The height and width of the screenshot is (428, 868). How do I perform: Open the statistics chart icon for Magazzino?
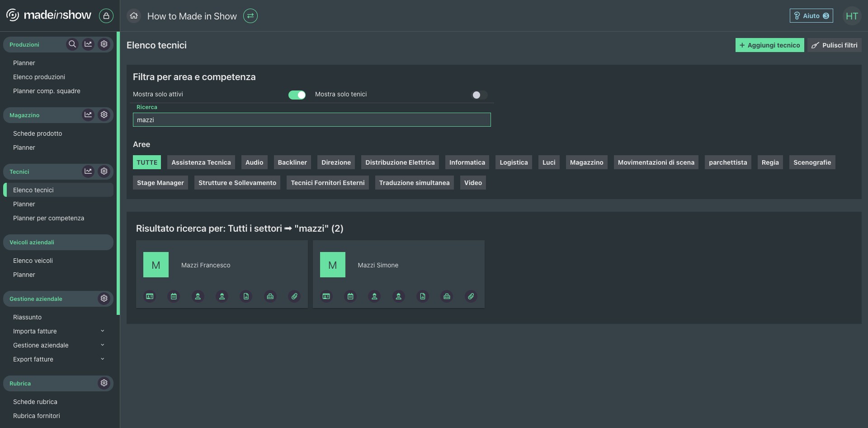88,115
